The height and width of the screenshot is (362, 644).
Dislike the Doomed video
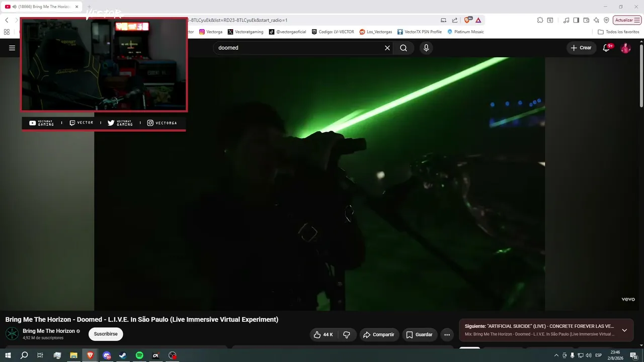(347, 334)
